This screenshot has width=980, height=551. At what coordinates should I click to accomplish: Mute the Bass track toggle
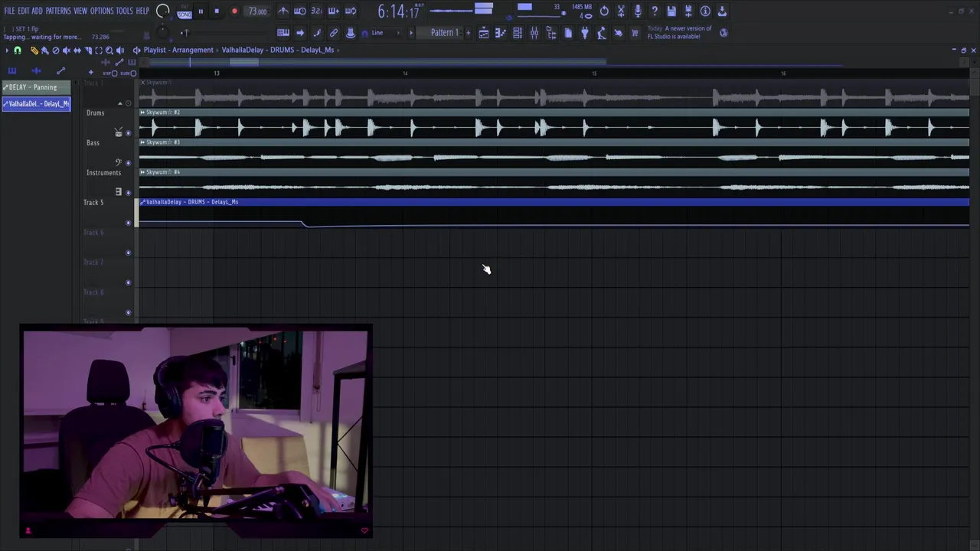coord(128,163)
